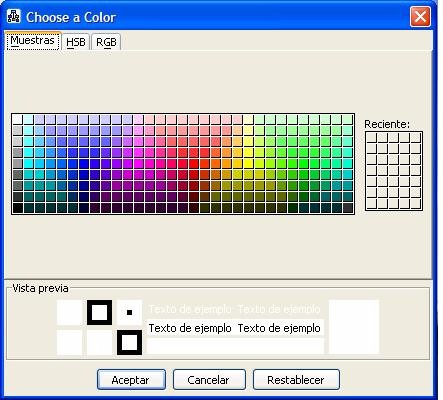Pick the black swatch at bottom-left of palette
The height and width of the screenshot is (400, 443).
click(17, 207)
